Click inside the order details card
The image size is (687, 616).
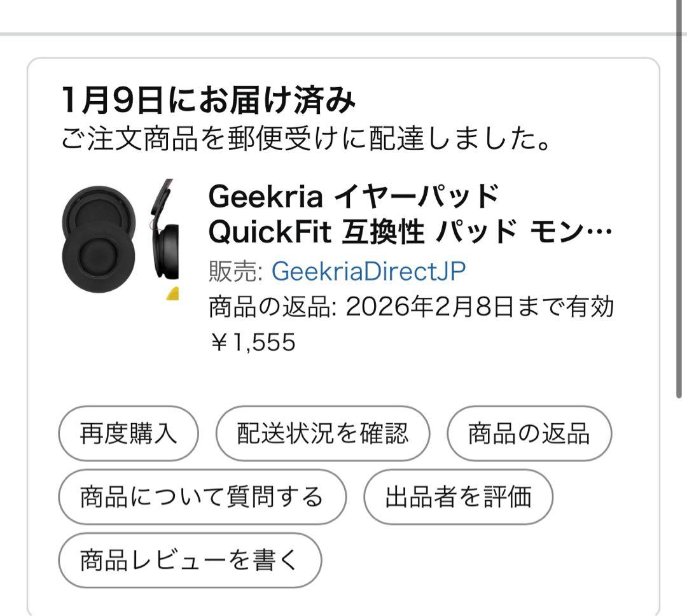point(343,382)
